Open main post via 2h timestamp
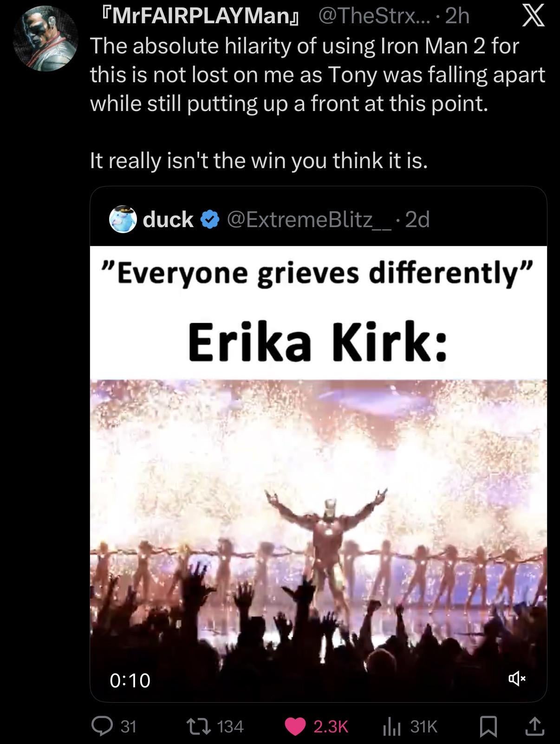Viewport: 560px width, 744px height. tap(457, 17)
